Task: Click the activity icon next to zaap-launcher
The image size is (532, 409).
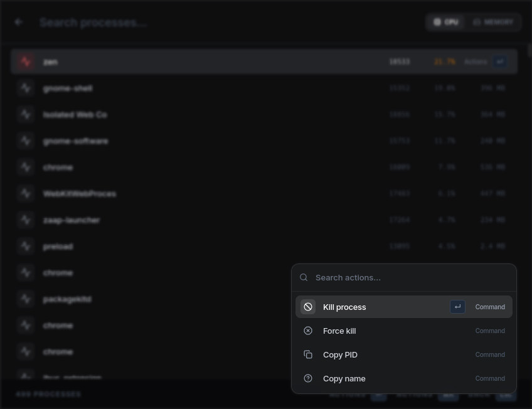Action: (x=26, y=220)
